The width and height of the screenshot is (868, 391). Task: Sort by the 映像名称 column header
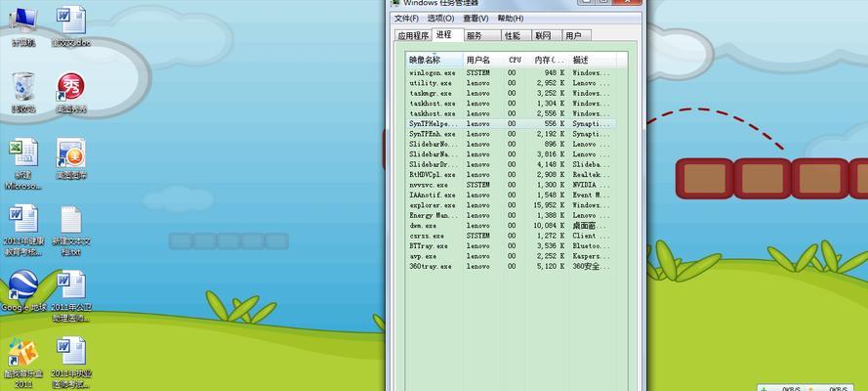pos(434,60)
